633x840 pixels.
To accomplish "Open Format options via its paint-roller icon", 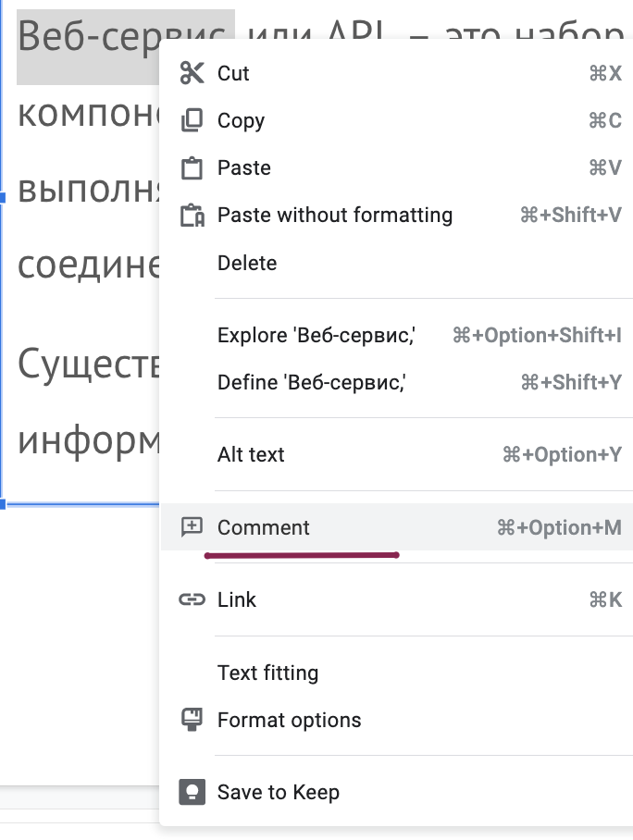I will click(192, 720).
